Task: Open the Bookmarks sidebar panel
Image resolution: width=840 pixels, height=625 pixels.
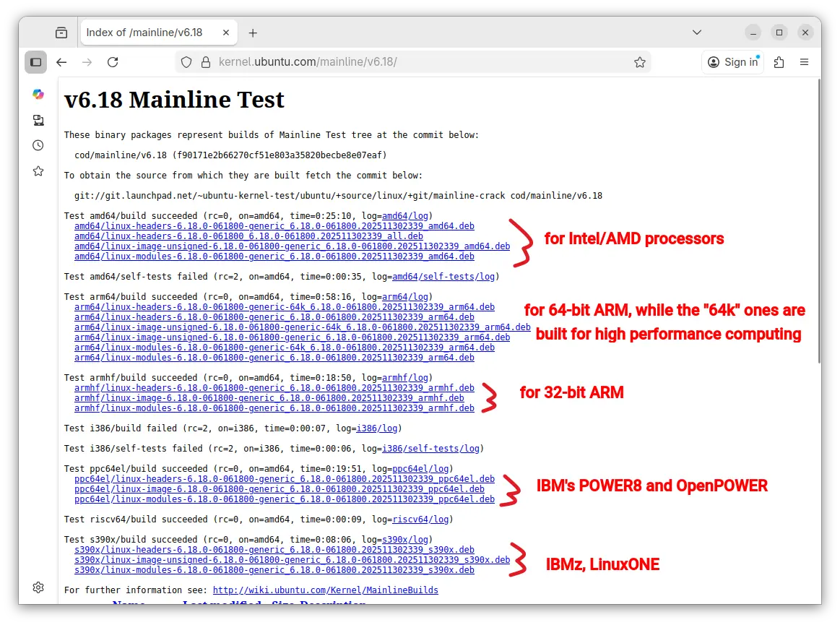Action: [x=38, y=171]
